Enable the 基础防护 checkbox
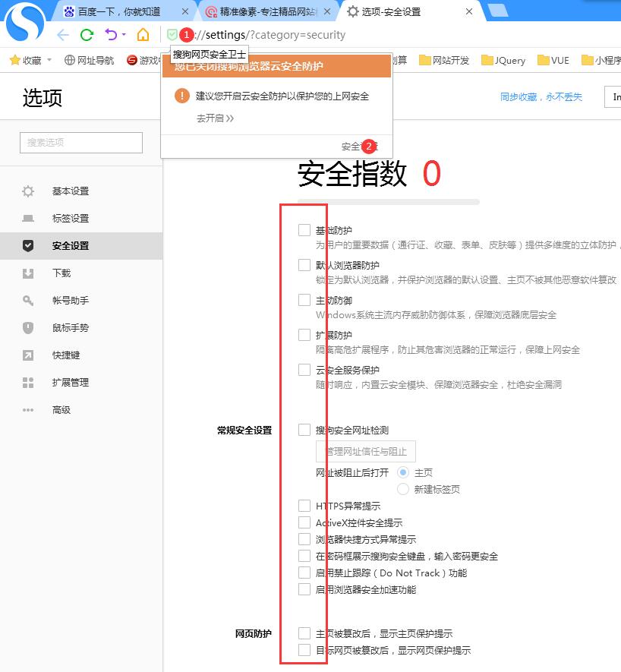The image size is (621, 672). pos(304,230)
